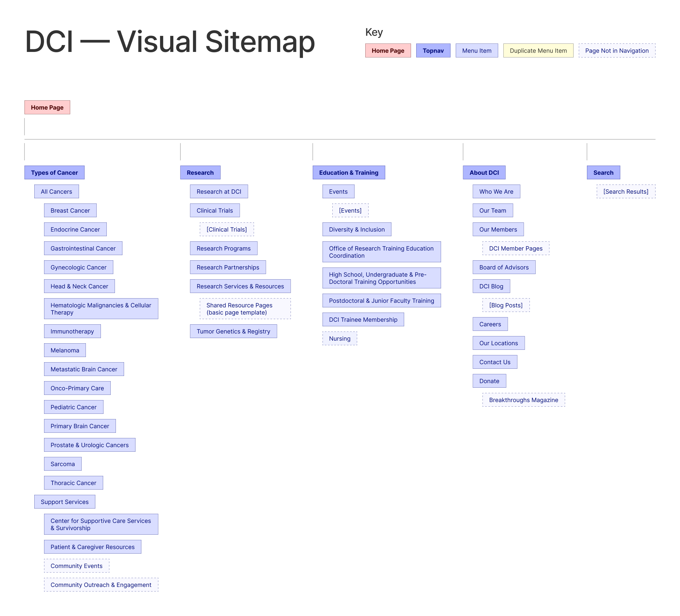Screen dimensions: 680x616
Task: Select the Gastrointestinal Cancer node
Action: (x=83, y=248)
